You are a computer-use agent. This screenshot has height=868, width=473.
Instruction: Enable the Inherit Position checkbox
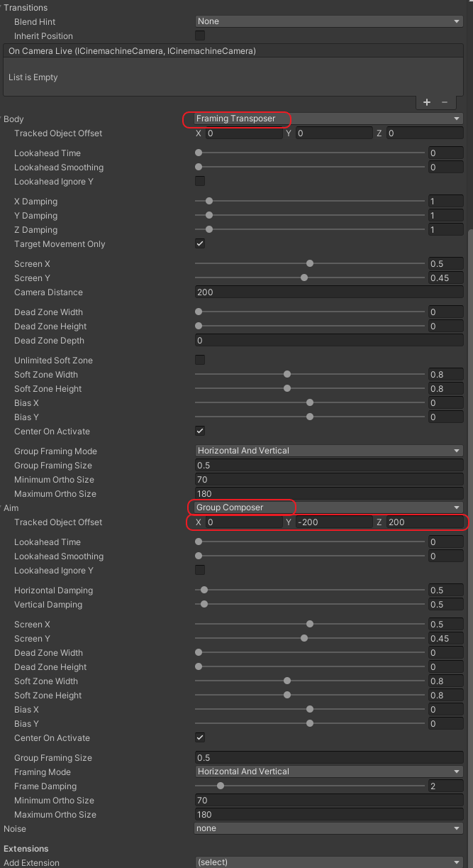click(200, 35)
